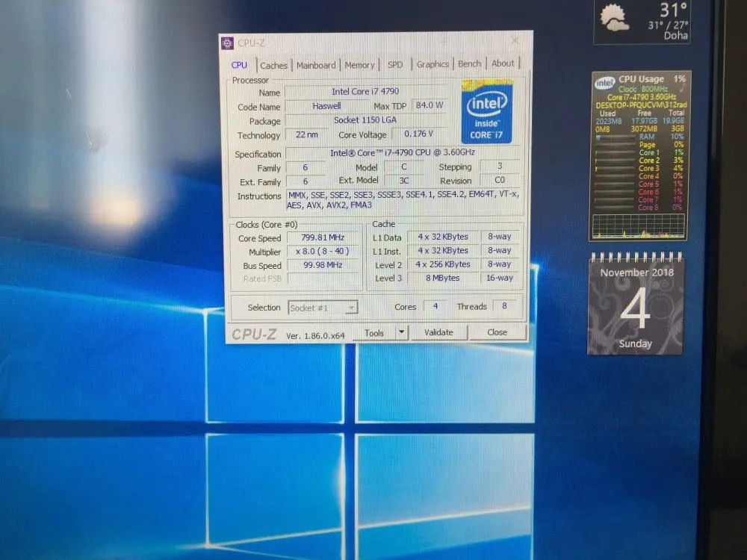Click the Validate button

[x=438, y=332]
